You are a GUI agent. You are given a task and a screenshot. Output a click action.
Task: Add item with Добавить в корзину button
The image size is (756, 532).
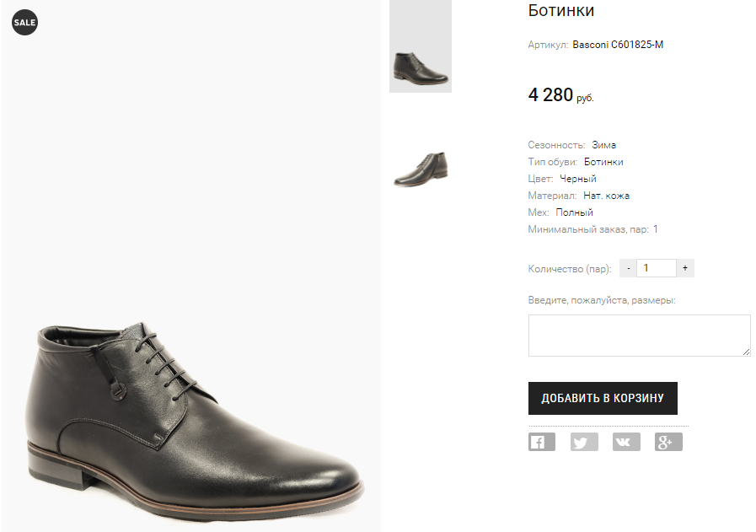[x=603, y=399]
